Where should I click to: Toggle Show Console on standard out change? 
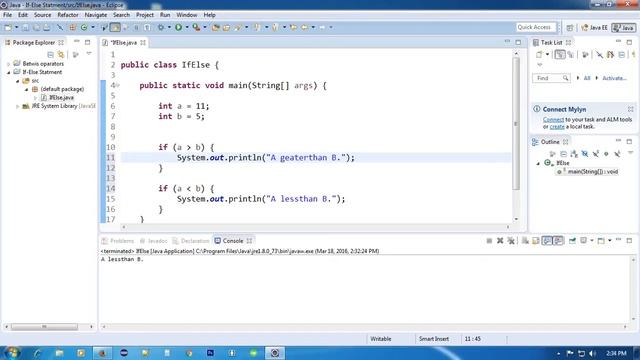[x=547, y=241]
